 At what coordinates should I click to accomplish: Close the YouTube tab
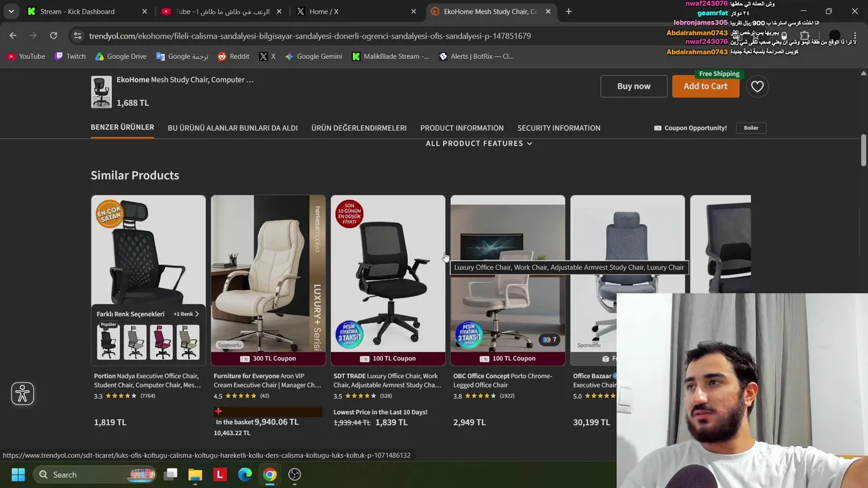click(279, 12)
